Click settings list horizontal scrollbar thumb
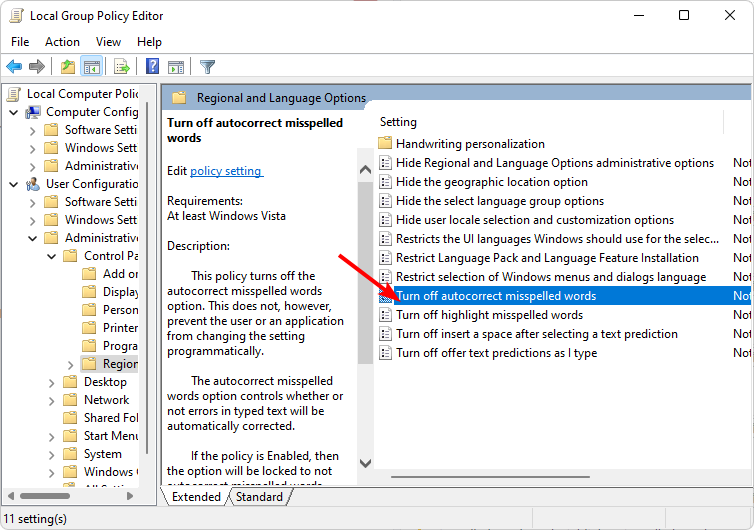Screen dimensions: 754x530 (x=490, y=477)
